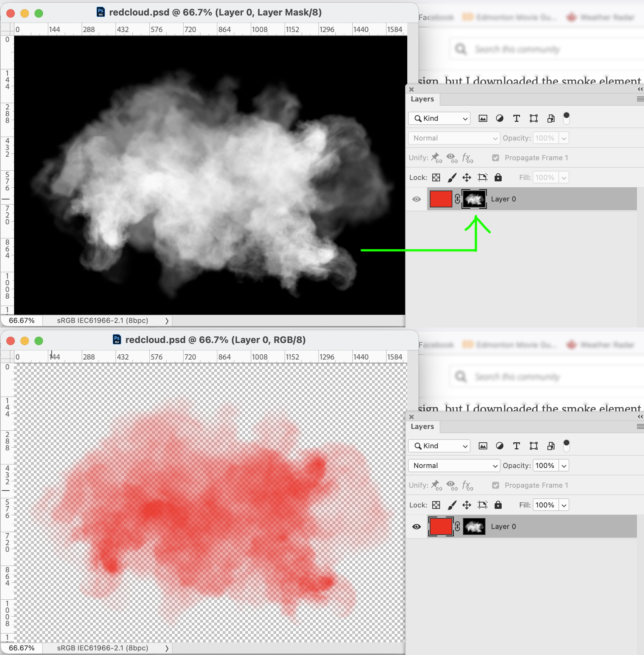
Task: Lock all attributes of Layer 0
Action: (498, 177)
